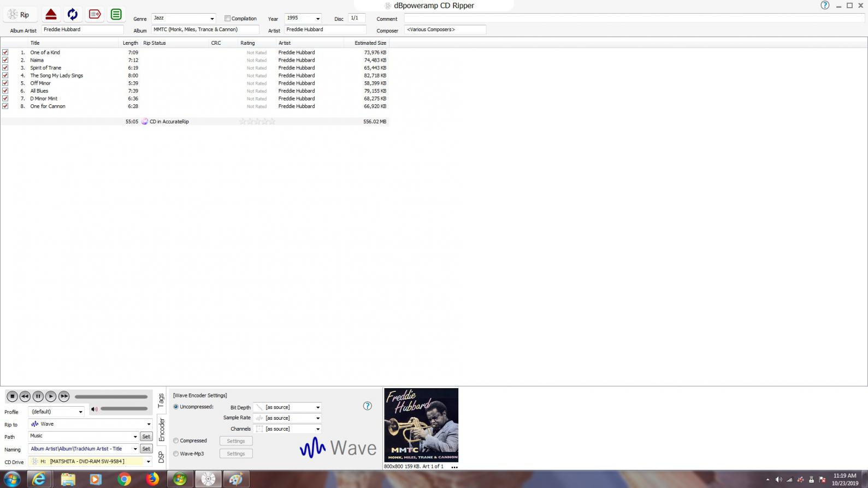The image size is (868, 488).
Task: Switch to the DSP tab
Action: pos(161,457)
